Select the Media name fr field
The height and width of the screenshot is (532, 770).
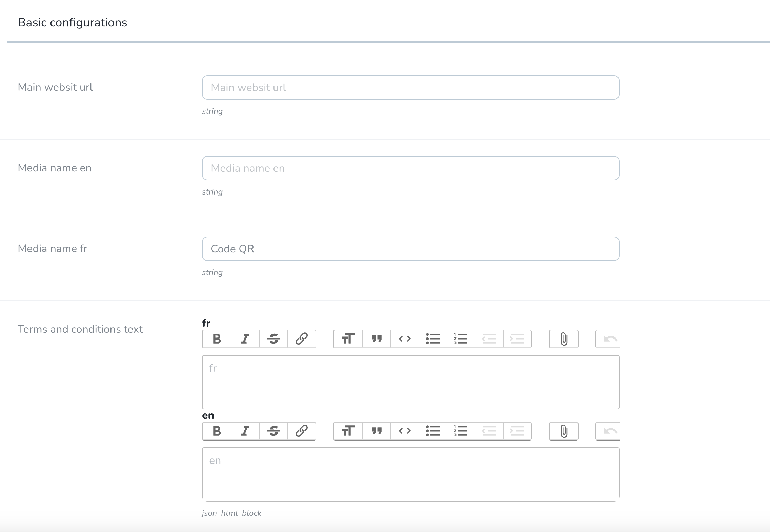[410, 249]
